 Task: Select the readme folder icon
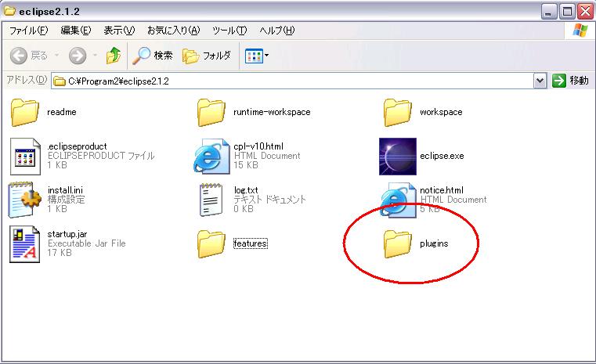point(25,112)
